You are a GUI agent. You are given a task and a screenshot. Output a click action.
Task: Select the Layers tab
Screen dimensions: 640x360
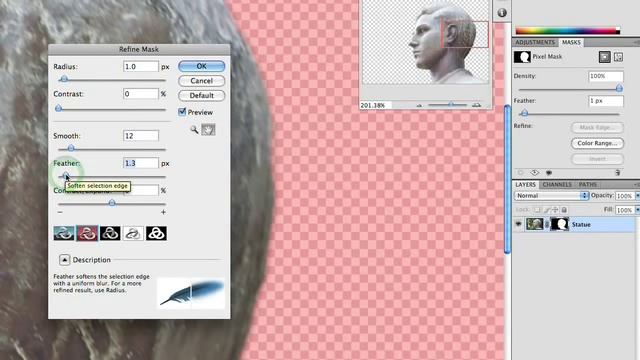pos(525,184)
